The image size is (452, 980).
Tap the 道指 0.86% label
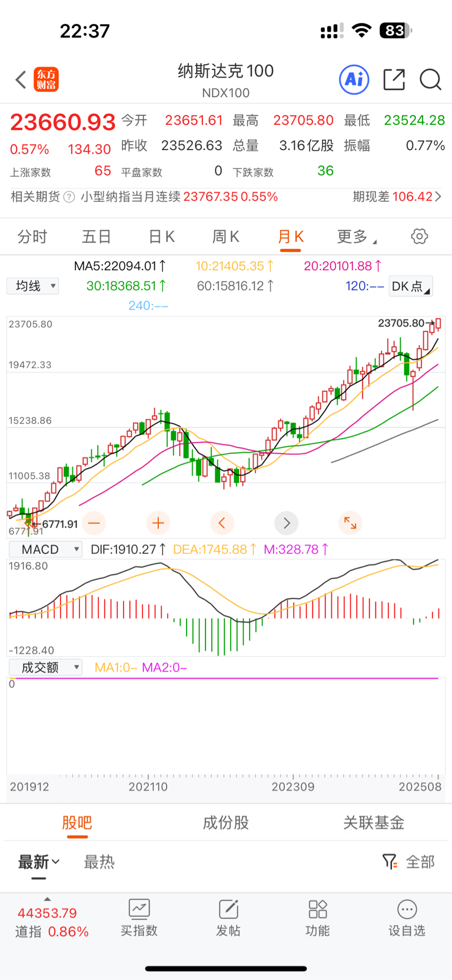tap(52, 932)
